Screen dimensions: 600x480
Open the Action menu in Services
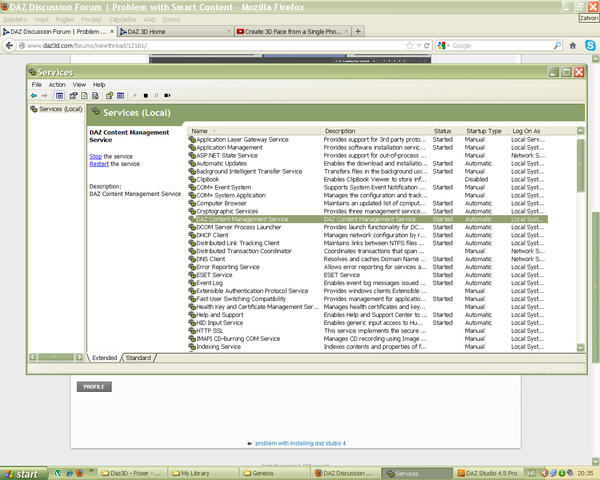[57, 85]
